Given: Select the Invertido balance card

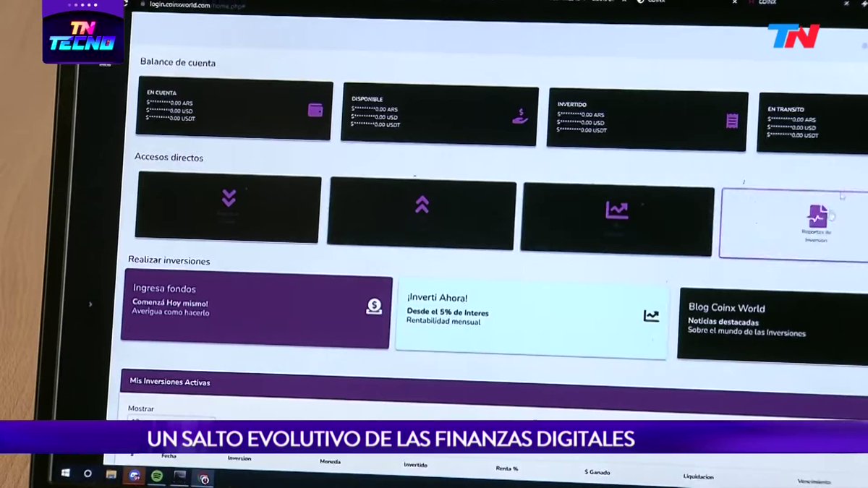Looking at the screenshot, I should tap(647, 120).
